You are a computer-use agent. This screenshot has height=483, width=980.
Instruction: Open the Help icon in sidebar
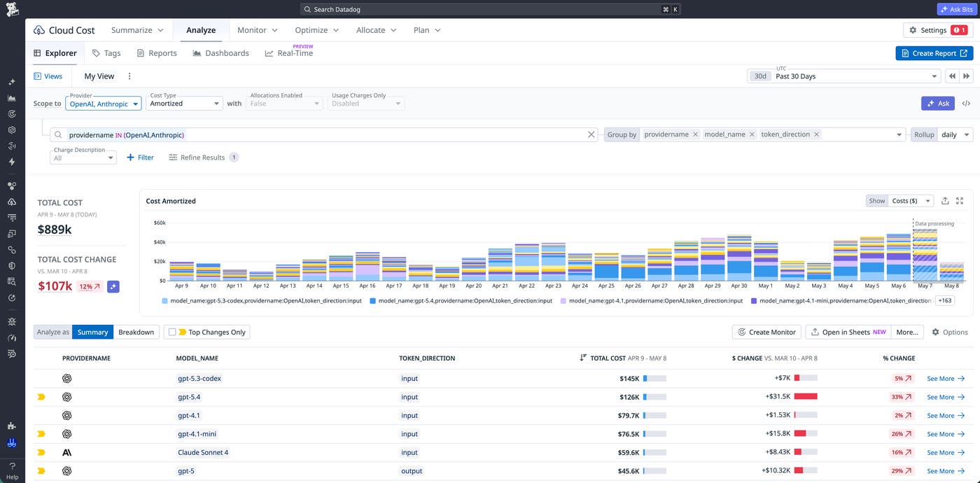(12, 470)
